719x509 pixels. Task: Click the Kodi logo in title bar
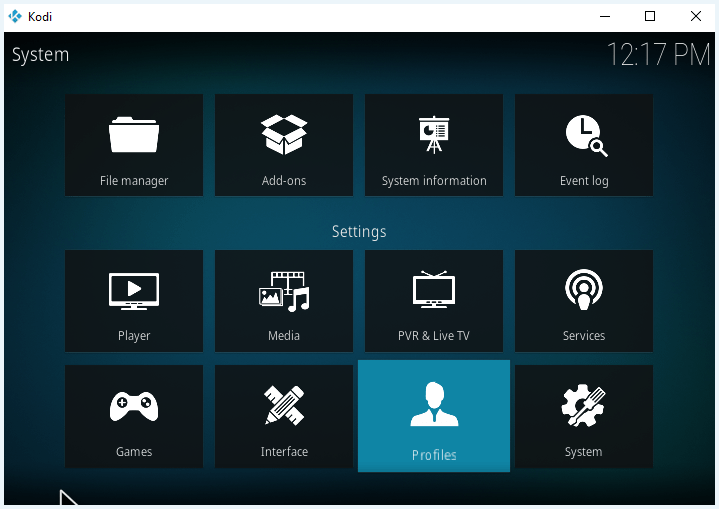click(x=15, y=17)
